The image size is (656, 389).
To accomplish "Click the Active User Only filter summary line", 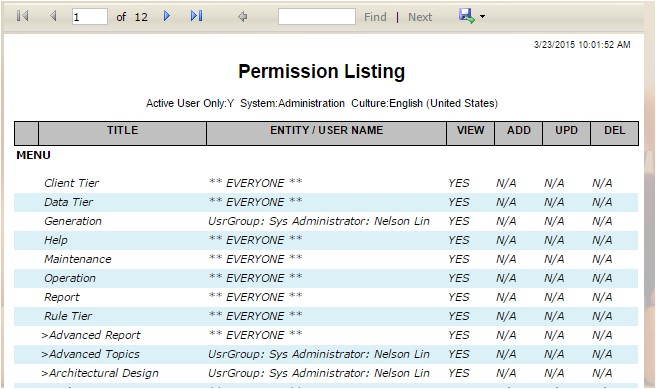I will click(x=322, y=103).
